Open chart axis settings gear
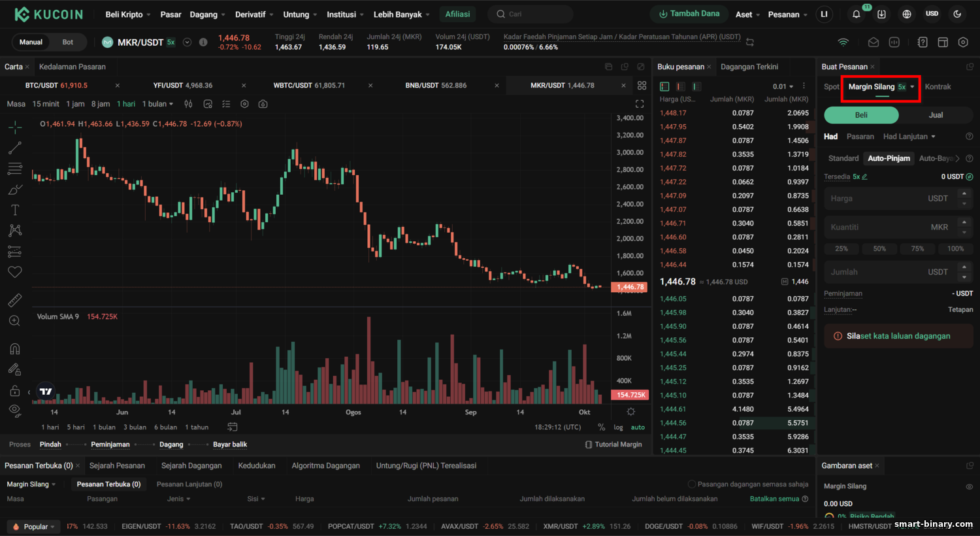The width and height of the screenshot is (980, 536). [630, 412]
